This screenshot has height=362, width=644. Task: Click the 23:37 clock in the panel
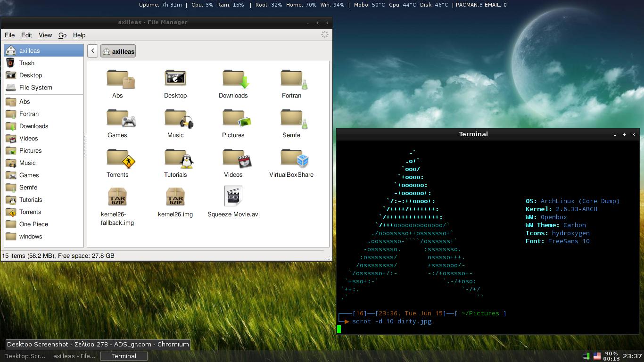coord(632,356)
